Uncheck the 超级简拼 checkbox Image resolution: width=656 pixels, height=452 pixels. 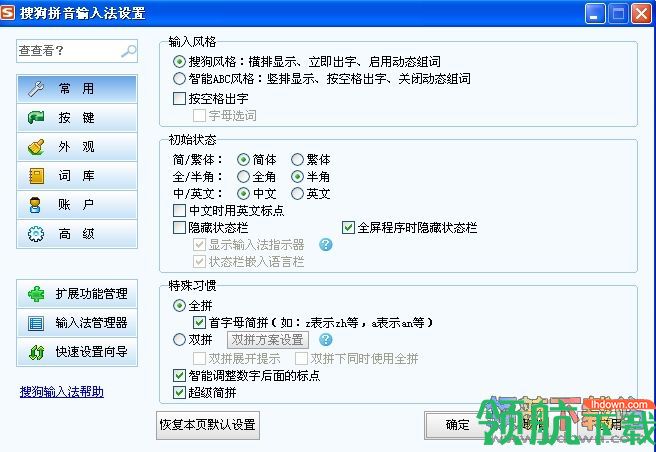coord(179,393)
